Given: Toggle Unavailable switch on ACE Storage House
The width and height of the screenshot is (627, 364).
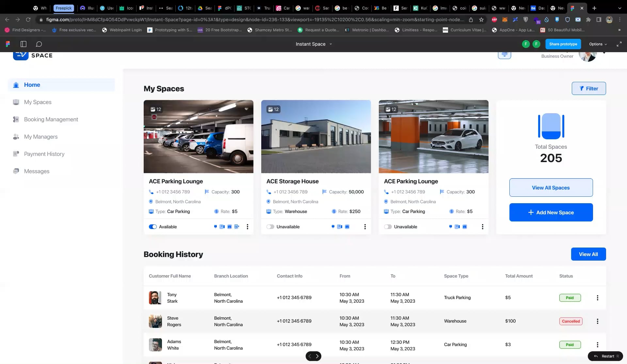Looking at the screenshot, I should (x=270, y=227).
